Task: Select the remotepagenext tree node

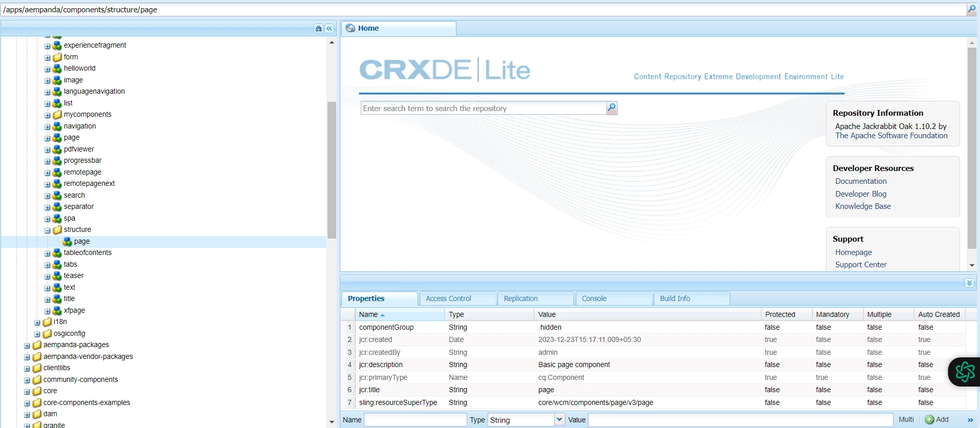Action: (89, 184)
